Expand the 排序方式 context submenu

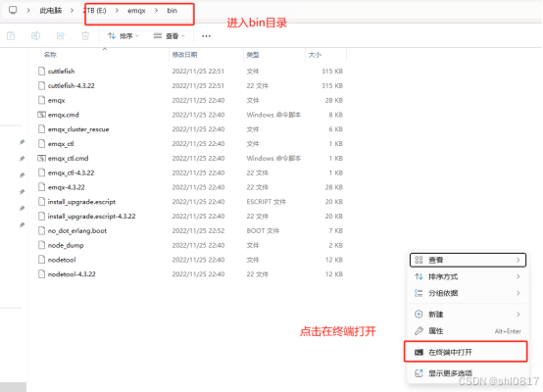(x=468, y=276)
